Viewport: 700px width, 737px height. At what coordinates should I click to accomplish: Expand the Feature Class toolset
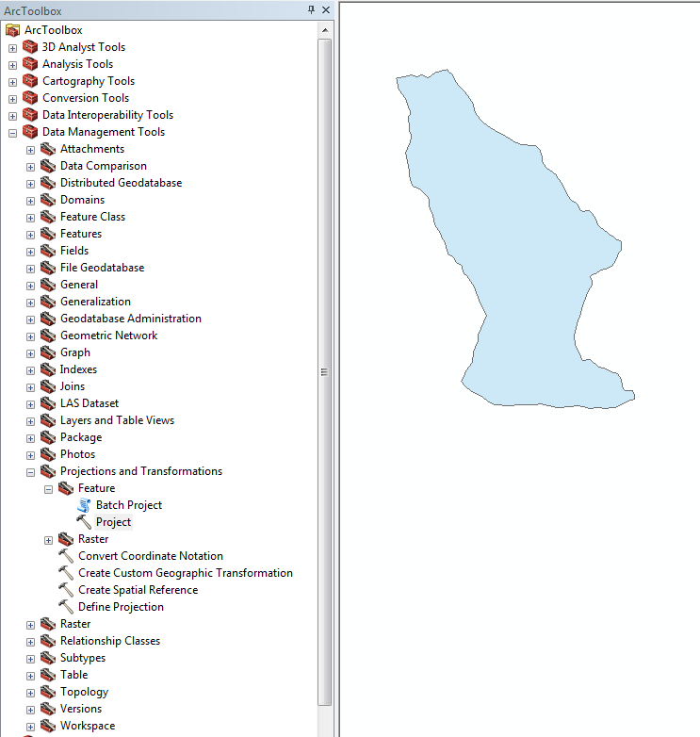pos(30,218)
